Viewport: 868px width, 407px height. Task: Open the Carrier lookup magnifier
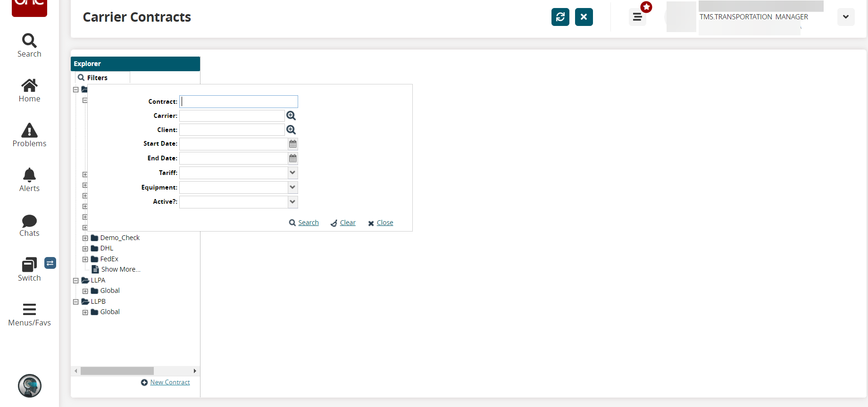tap(291, 116)
